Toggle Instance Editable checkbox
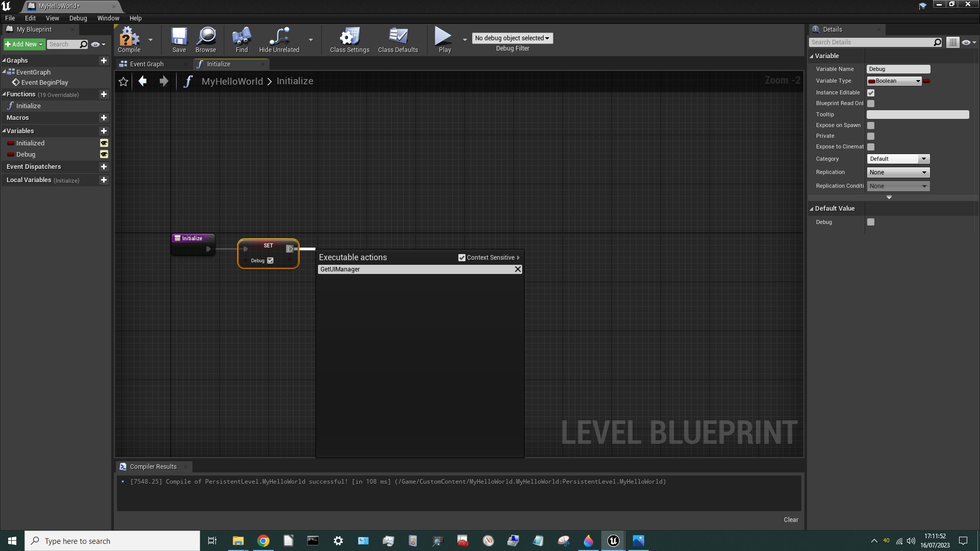Viewport: 980px width, 551px height. [871, 93]
